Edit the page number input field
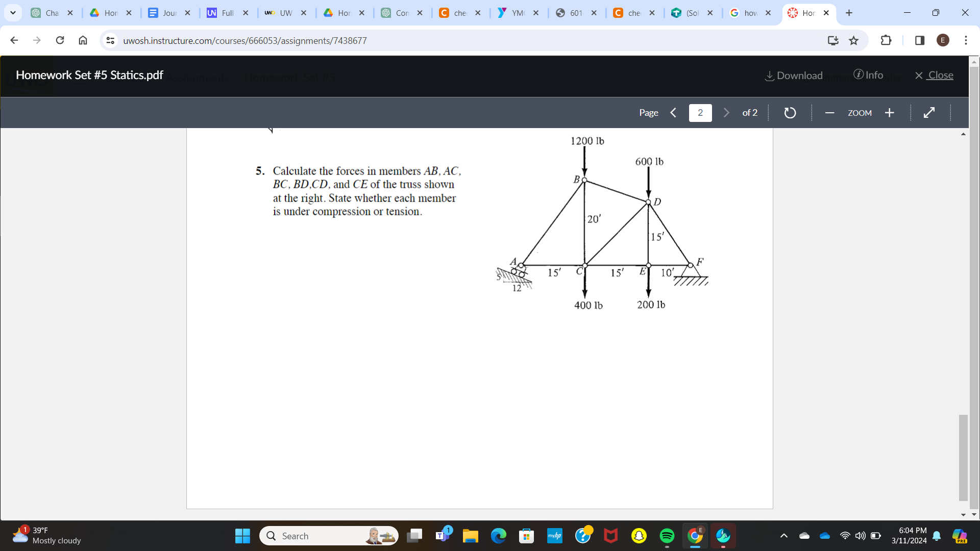The height and width of the screenshot is (551, 980). tap(700, 113)
